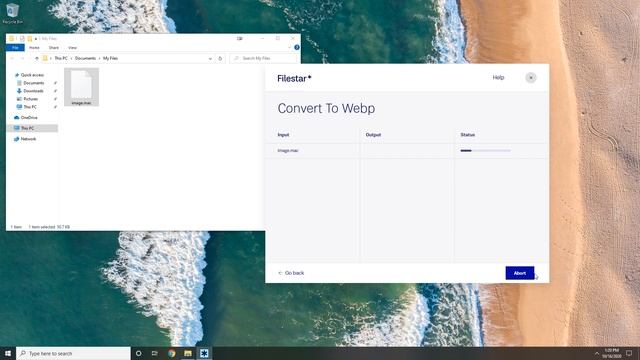Screen dimensions: 640x360
Task: Click This PC in the address bar
Action: pos(61,58)
